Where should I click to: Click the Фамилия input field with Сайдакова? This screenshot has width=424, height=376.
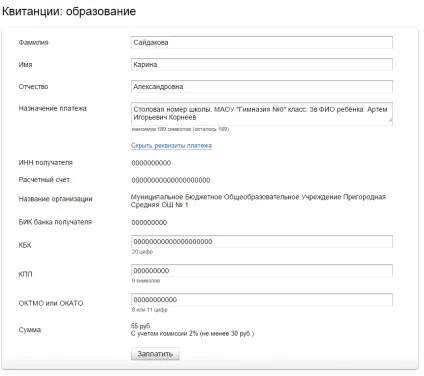point(262,42)
